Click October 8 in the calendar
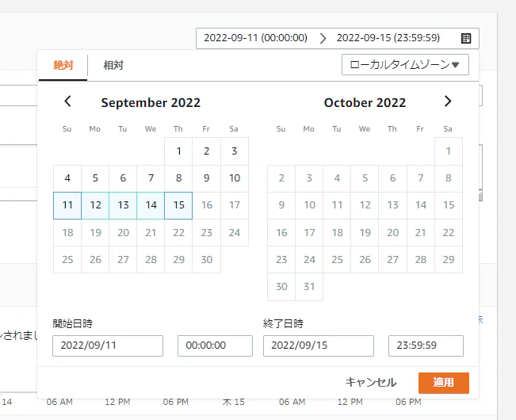Image resolution: width=516 pixels, height=420 pixels. [448, 178]
